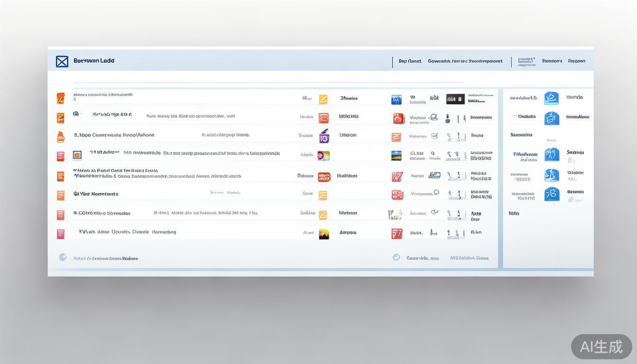Select the topmost blue icon in the right panel

point(551,98)
